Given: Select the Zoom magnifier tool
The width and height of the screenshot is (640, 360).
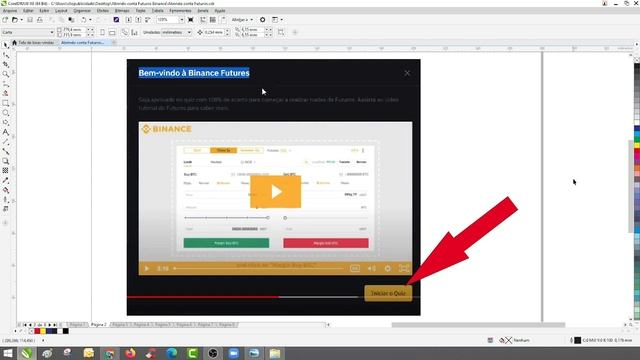Looking at the screenshot, I should click(6, 74).
